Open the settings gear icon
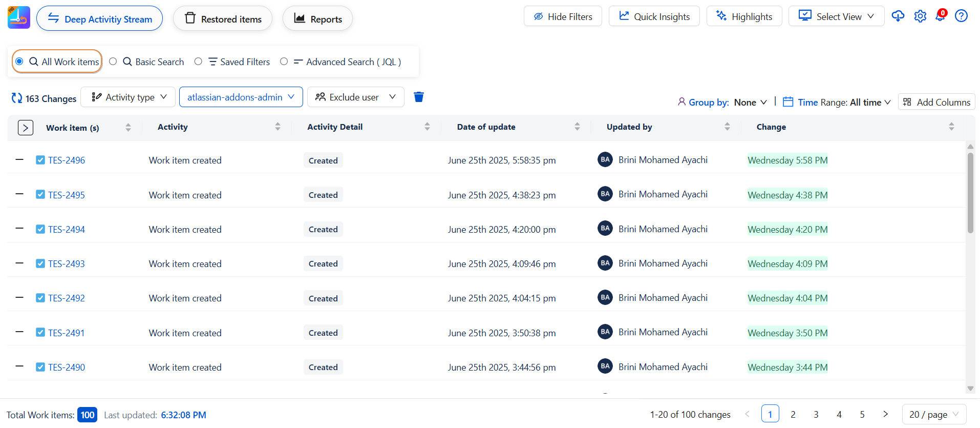Viewport: 980px width, 428px height. point(920,16)
